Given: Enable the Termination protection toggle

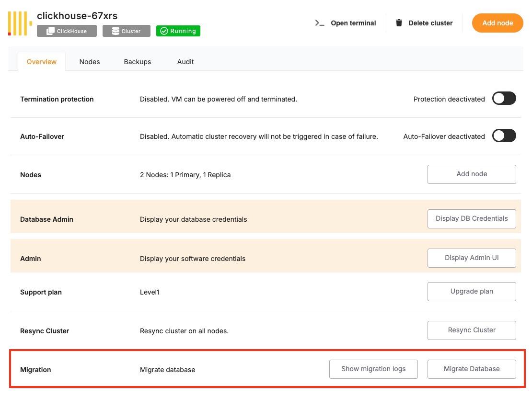Looking at the screenshot, I should tap(504, 99).
